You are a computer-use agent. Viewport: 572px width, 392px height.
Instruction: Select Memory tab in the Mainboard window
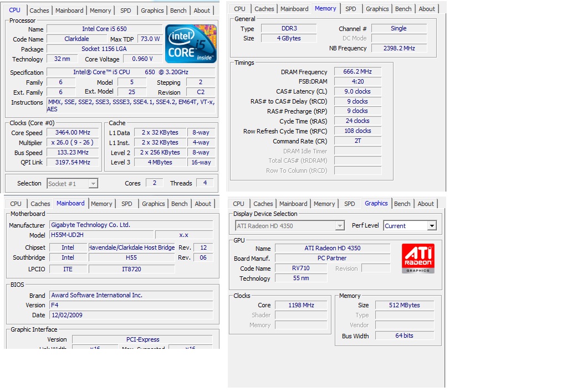click(101, 204)
